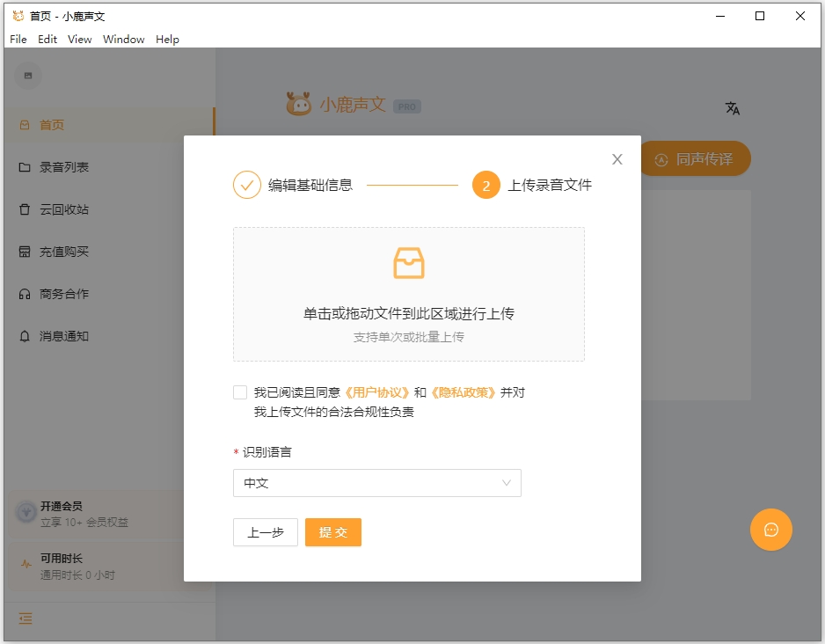Click the file upload drop zone area
825x644 pixels.
click(x=408, y=293)
